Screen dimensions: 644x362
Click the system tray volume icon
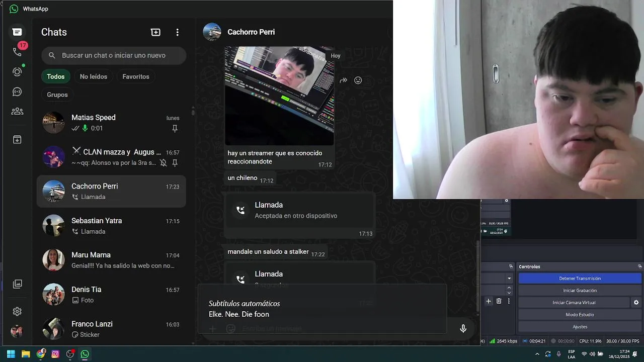(x=592, y=354)
